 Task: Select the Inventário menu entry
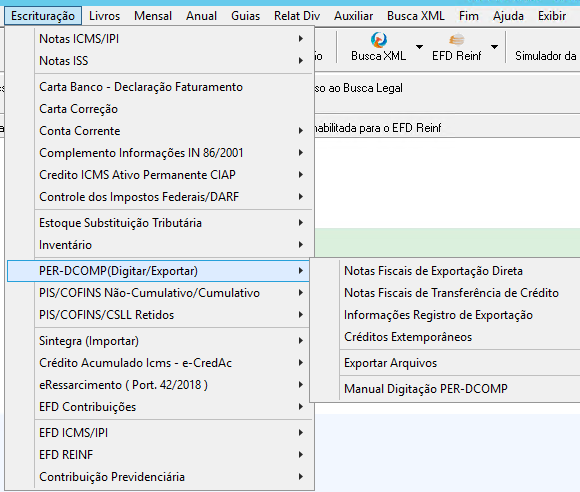click(65, 245)
